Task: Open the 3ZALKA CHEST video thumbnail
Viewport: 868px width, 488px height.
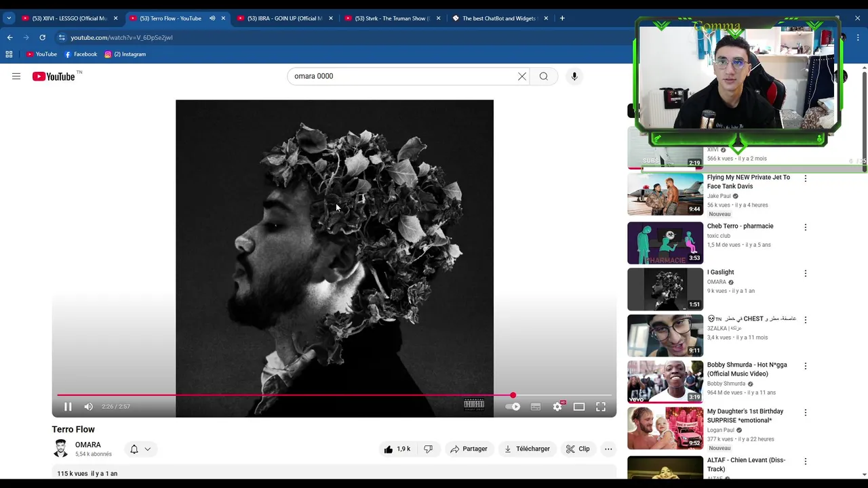Action: pos(665,335)
